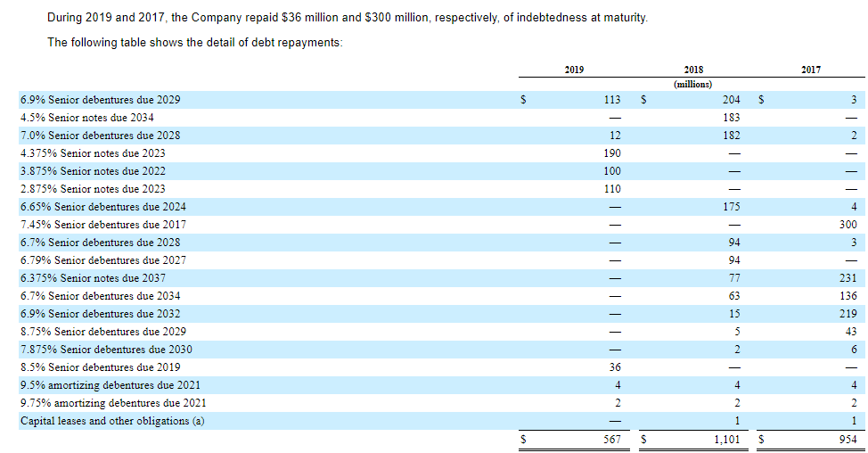This screenshot has height=453, width=868.
Task: Click the 2018 value 15
Action: [x=734, y=314]
